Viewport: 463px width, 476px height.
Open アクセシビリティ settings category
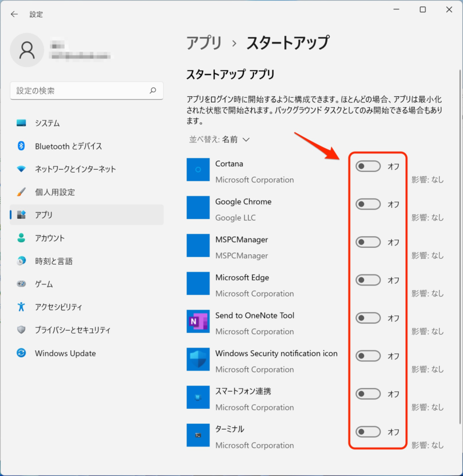point(87,306)
